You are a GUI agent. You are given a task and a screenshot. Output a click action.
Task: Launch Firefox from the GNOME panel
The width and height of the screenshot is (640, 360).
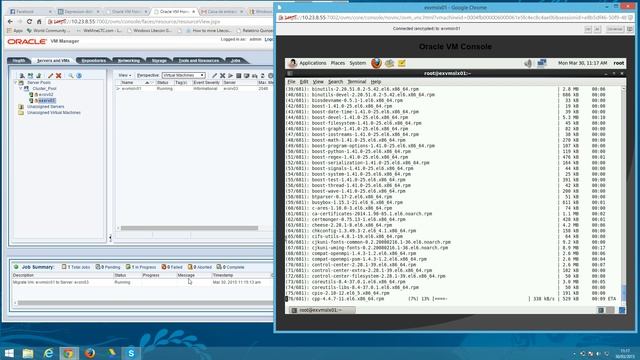(x=376, y=63)
